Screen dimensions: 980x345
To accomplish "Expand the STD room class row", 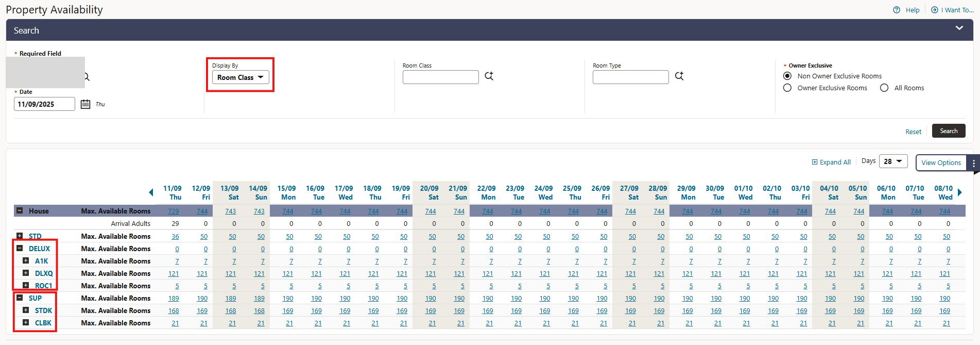I will (x=20, y=236).
